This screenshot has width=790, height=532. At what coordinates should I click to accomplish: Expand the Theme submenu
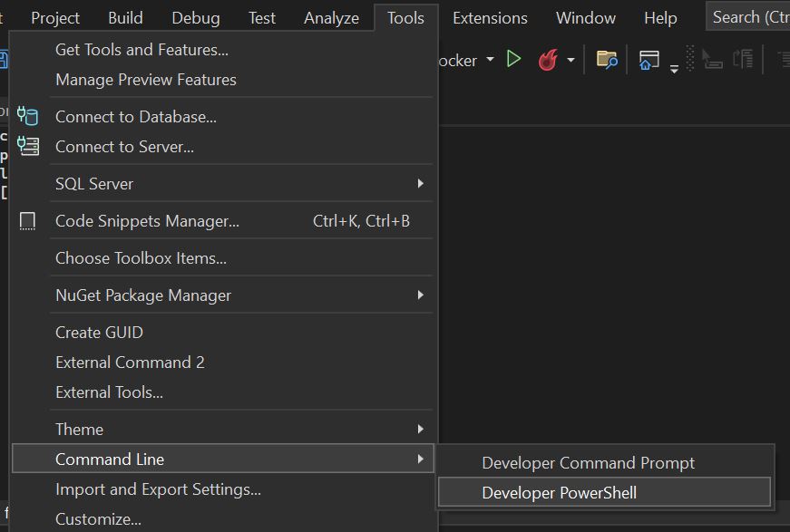pyautogui.click(x=420, y=429)
